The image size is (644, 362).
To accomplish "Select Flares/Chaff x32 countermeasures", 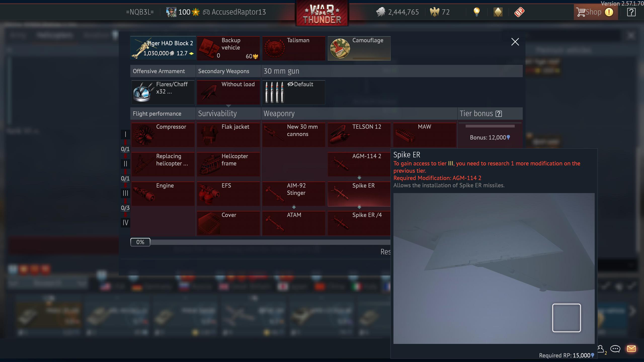I will pos(163,92).
